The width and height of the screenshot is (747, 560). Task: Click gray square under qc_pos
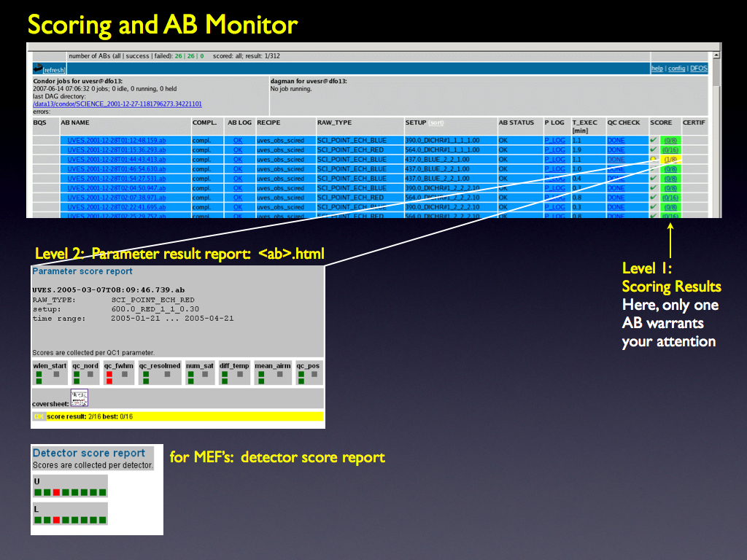pyautogui.click(x=314, y=375)
